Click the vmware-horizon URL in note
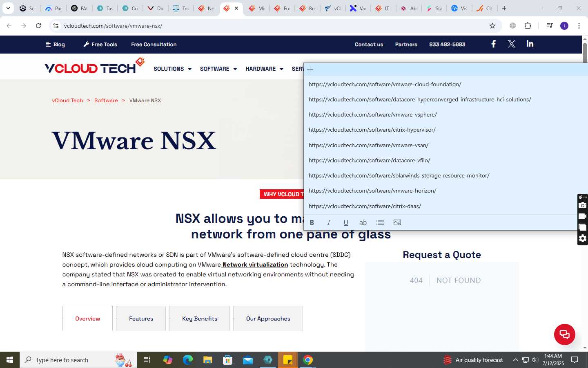 [x=372, y=191]
